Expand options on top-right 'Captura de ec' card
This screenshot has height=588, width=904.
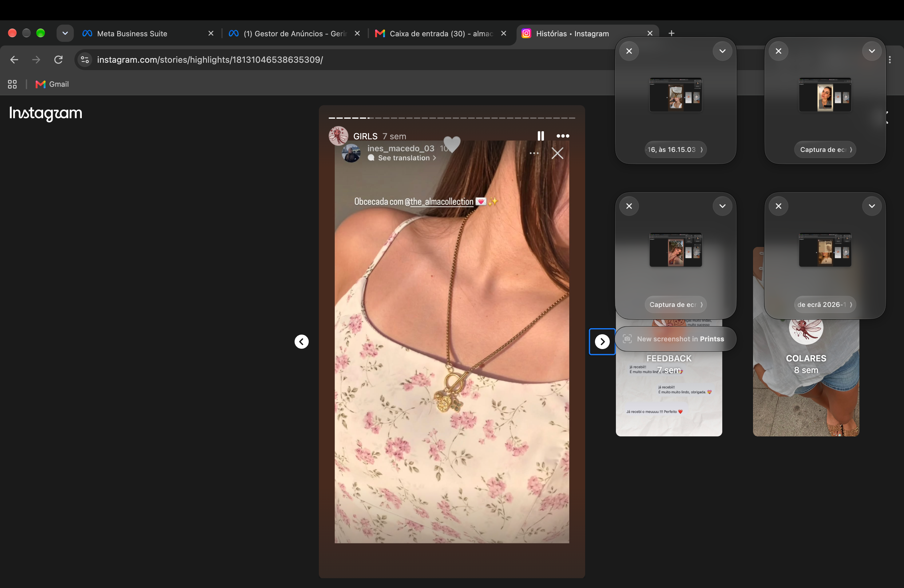pos(872,51)
